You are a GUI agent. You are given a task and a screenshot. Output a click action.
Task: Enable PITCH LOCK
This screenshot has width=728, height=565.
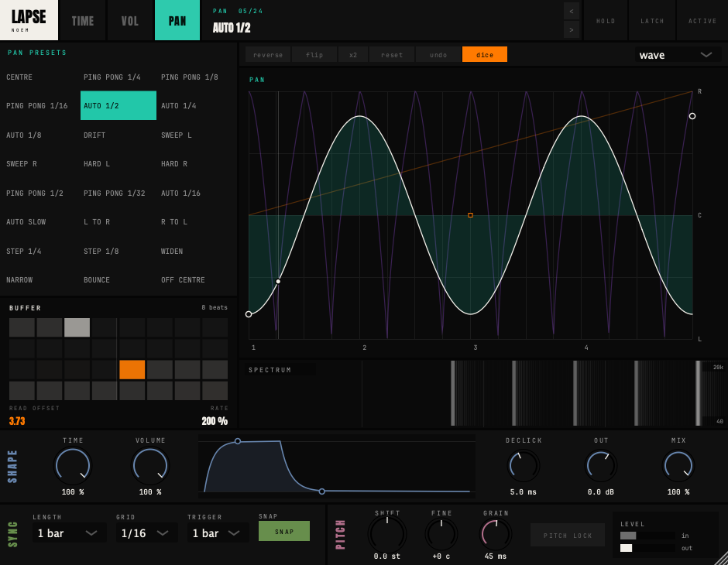click(x=568, y=536)
